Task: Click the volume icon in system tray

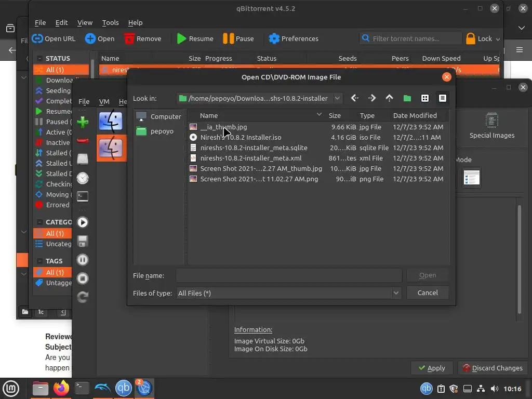Action: click(495, 389)
